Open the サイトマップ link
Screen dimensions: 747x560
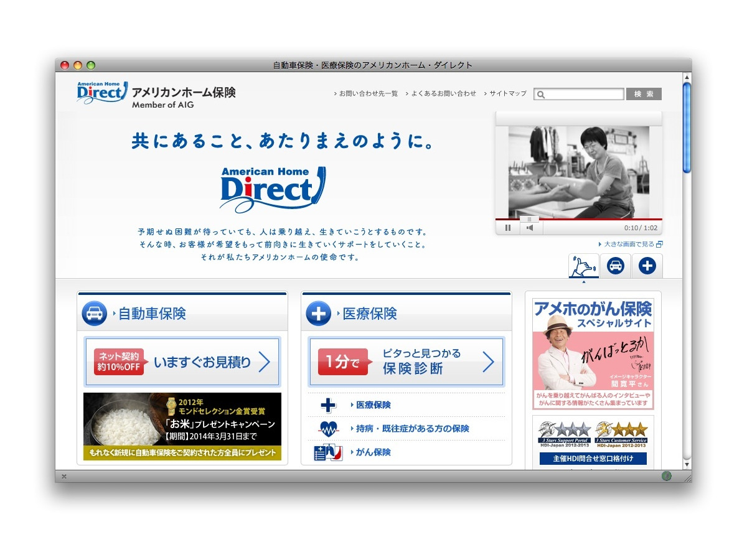click(x=507, y=94)
